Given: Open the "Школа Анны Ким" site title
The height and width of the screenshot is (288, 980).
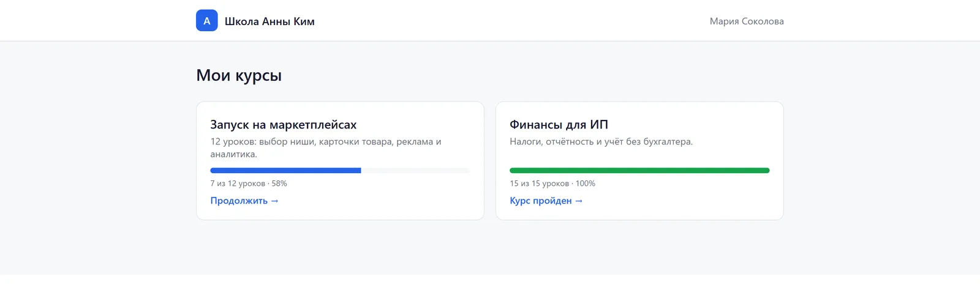Looking at the screenshot, I should [269, 21].
